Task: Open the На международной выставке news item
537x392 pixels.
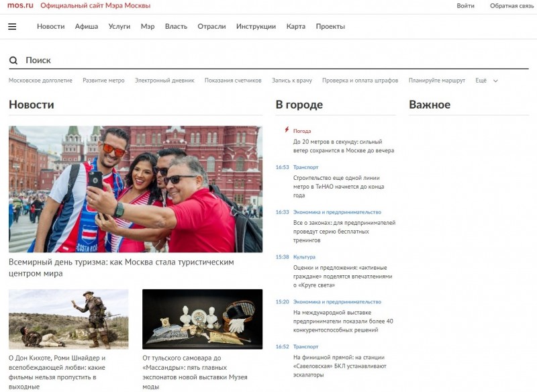Action: [x=343, y=321]
